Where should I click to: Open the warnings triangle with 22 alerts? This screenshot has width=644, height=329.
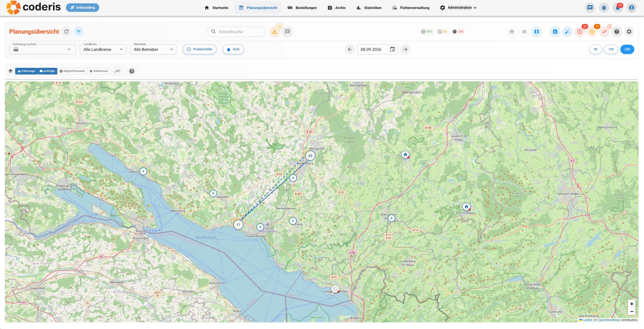[x=275, y=32]
